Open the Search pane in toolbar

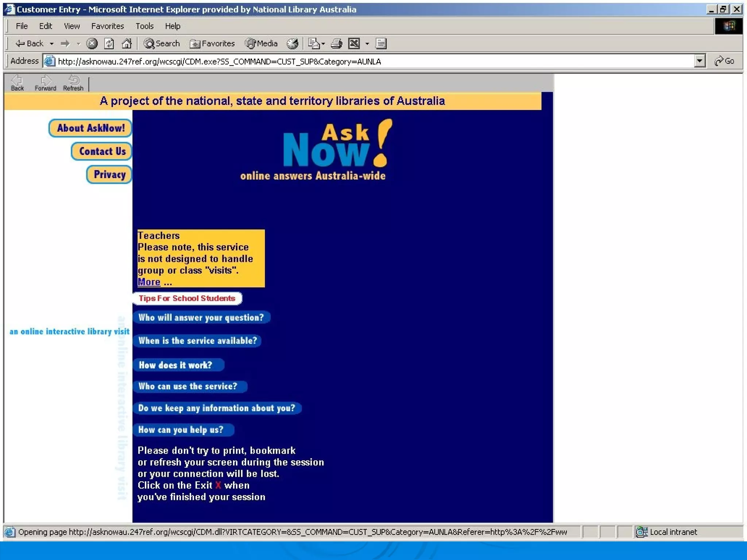click(162, 44)
